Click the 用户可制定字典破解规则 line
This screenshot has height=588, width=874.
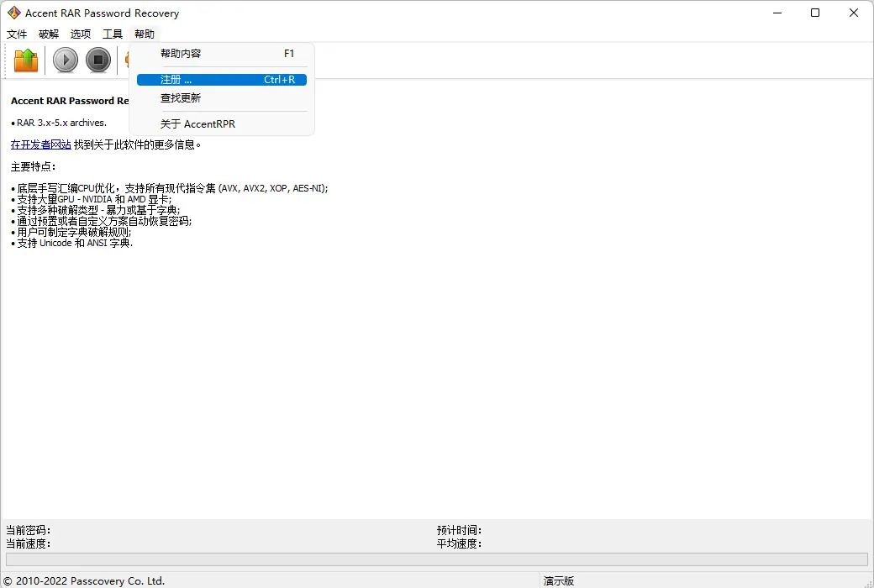[71, 232]
